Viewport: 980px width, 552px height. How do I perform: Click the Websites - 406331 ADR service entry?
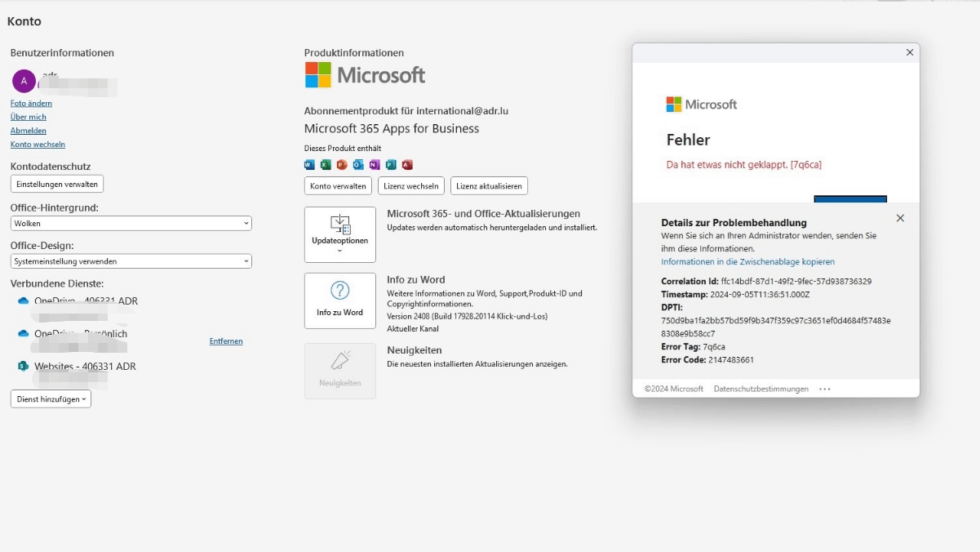point(85,367)
